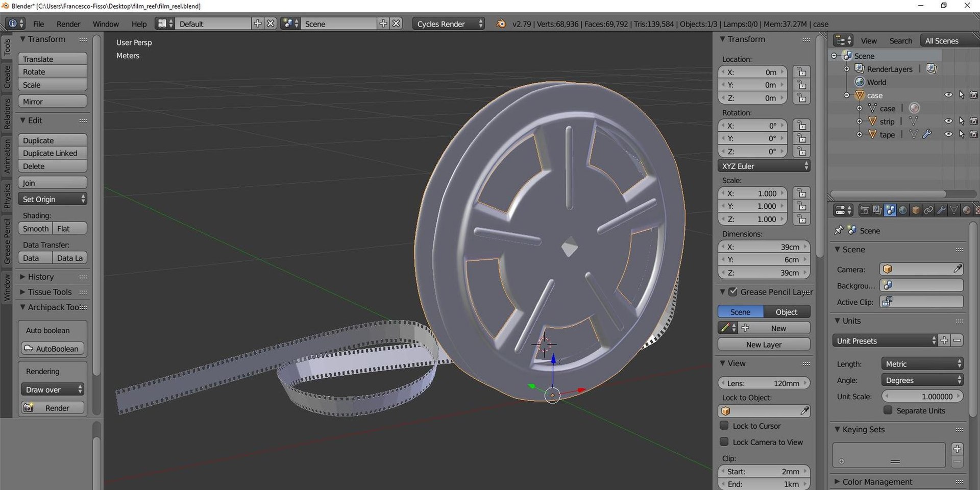
Task: Open the Constraints properties tab (chain icon)
Action: 928,210
